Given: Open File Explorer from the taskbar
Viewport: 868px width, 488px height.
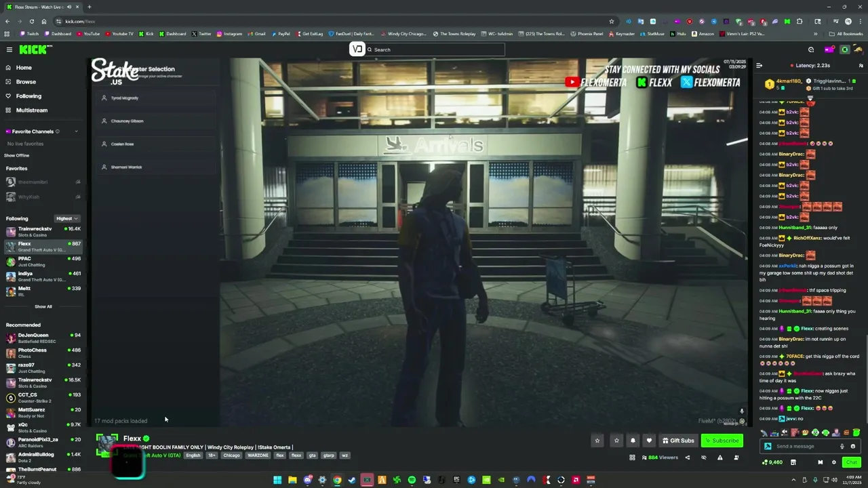Looking at the screenshot, I should [x=292, y=481].
